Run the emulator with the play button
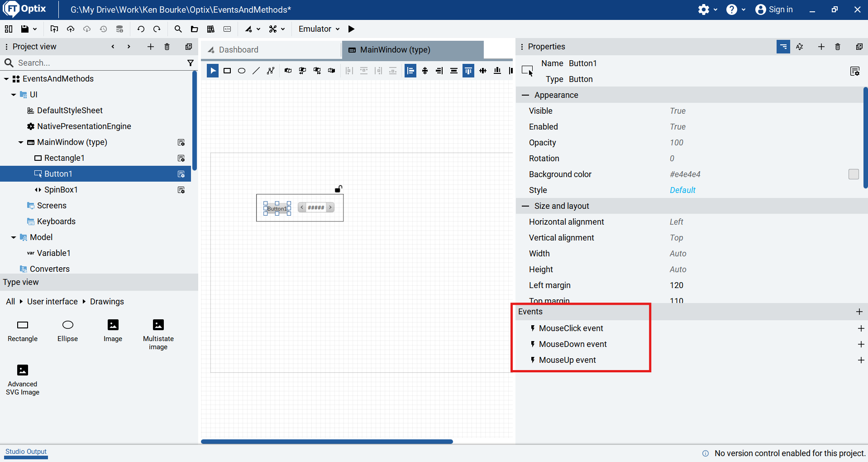Image resolution: width=868 pixels, height=462 pixels. [351, 29]
